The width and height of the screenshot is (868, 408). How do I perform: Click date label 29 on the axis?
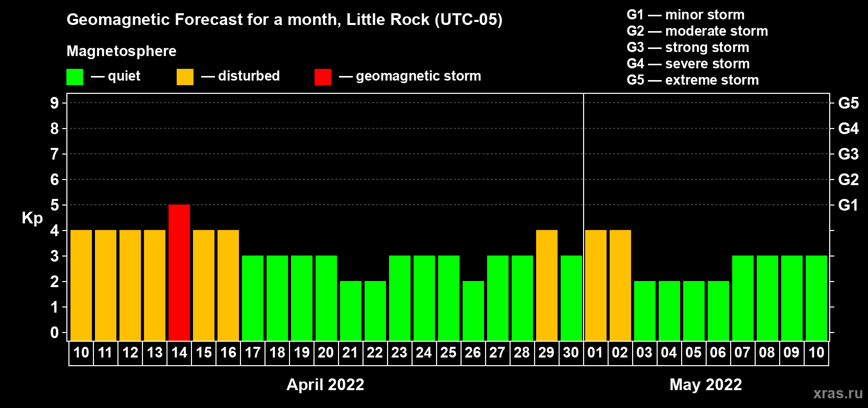point(546,352)
